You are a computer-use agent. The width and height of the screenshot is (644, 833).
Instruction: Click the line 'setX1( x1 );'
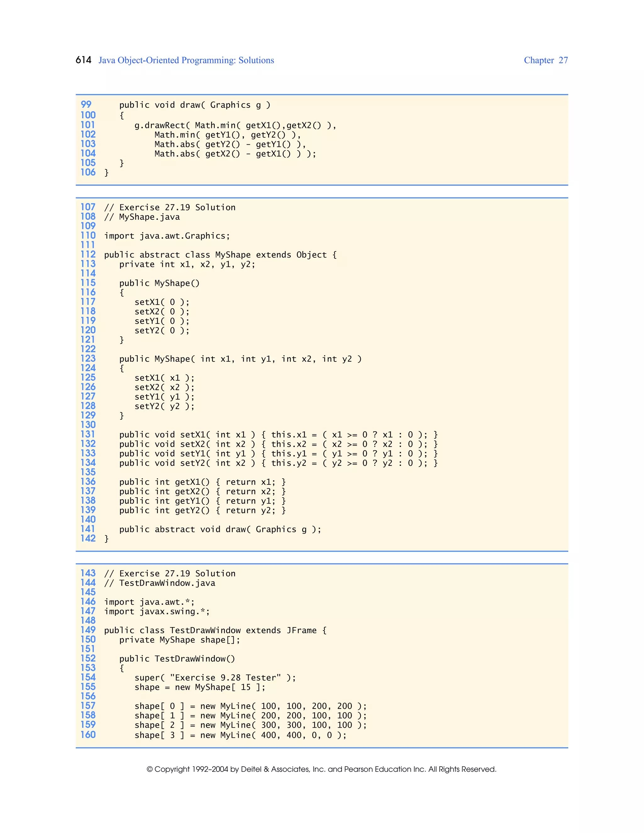point(164,378)
